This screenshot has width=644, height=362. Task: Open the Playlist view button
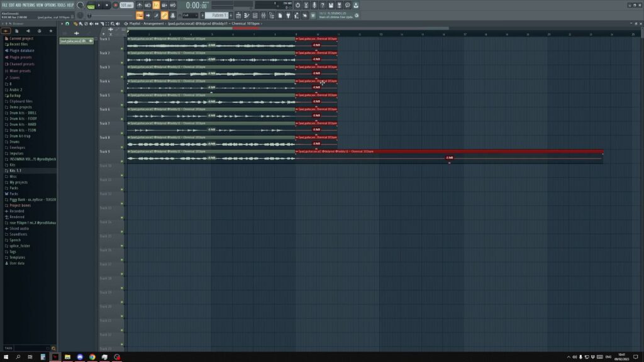[x=238, y=16]
